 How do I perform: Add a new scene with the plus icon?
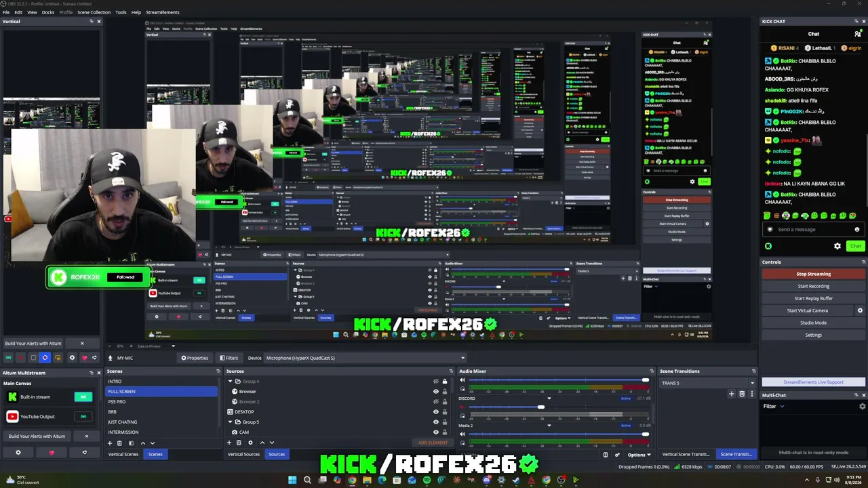coord(110,443)
